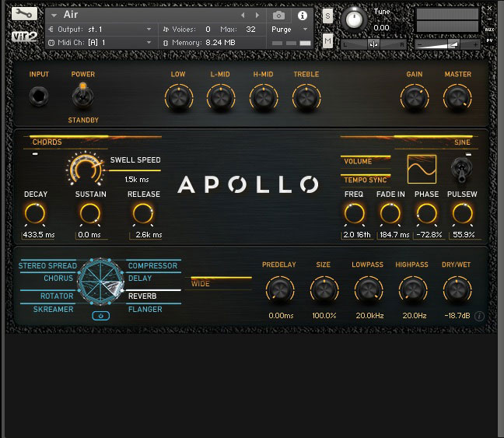Click the Swell Speed 1.5k ms value

137,180
